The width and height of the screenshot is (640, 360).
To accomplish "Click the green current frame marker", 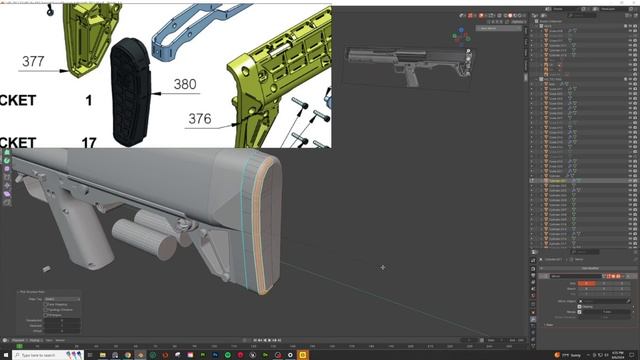I will click(x=19, y=346).
